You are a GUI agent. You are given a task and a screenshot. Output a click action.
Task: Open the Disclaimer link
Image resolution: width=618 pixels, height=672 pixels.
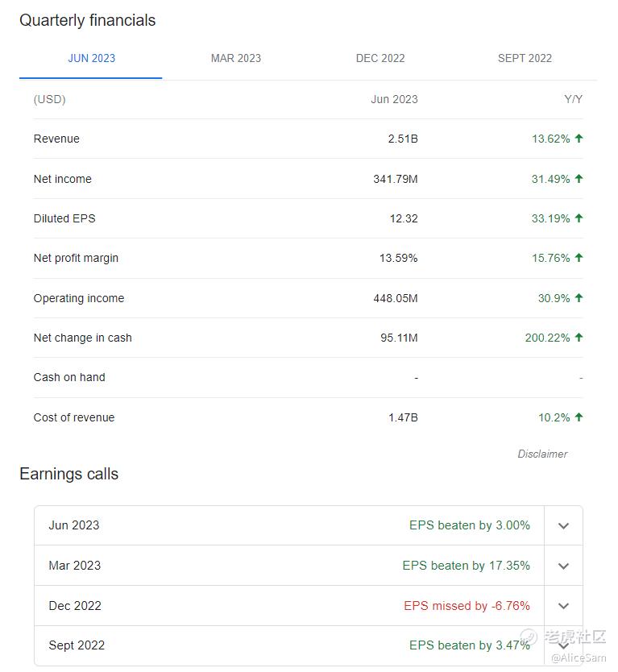click(542, 454)
